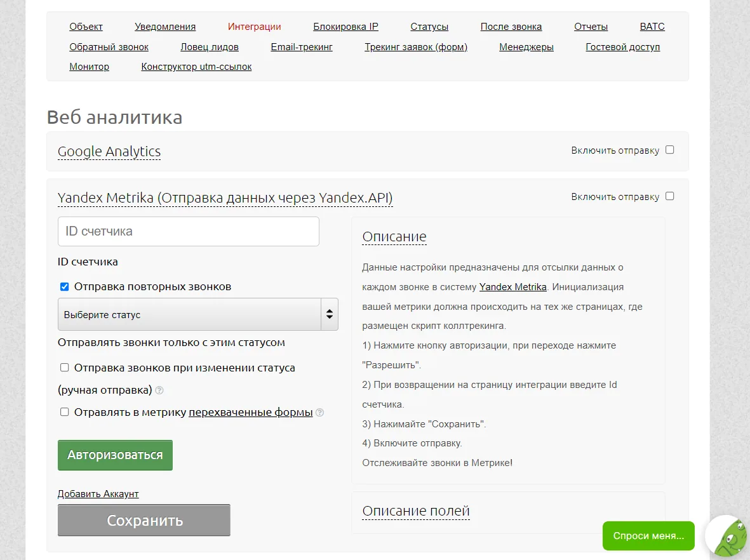The image size is (750, 560).
Task: Open Трекинг заявок (форм) tab
Action: (416, 47)
